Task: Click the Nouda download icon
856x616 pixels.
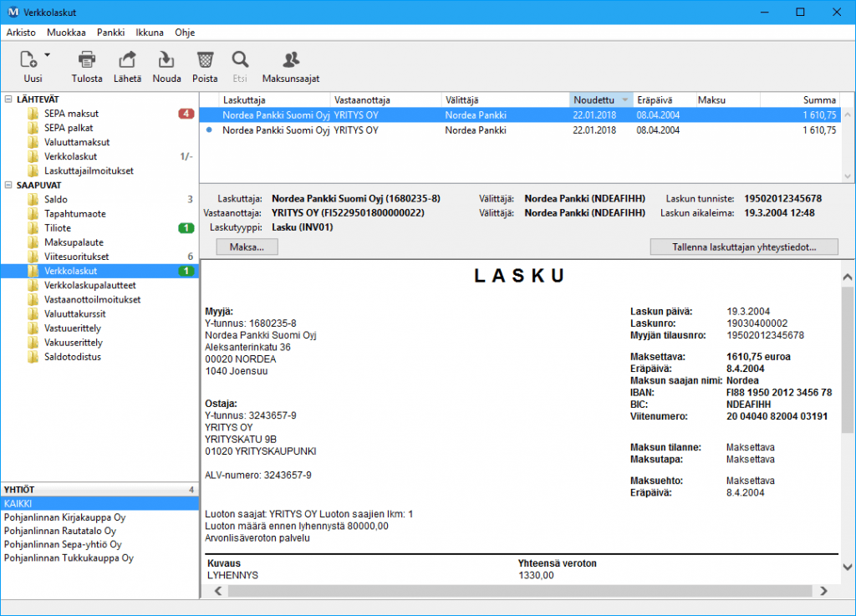Action: [x=166, y=60]
